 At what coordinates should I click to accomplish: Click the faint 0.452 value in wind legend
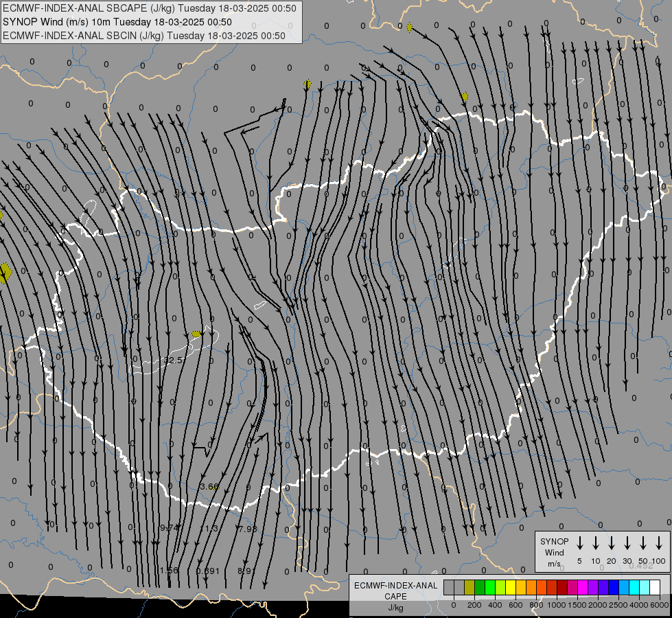coord(641,565)
